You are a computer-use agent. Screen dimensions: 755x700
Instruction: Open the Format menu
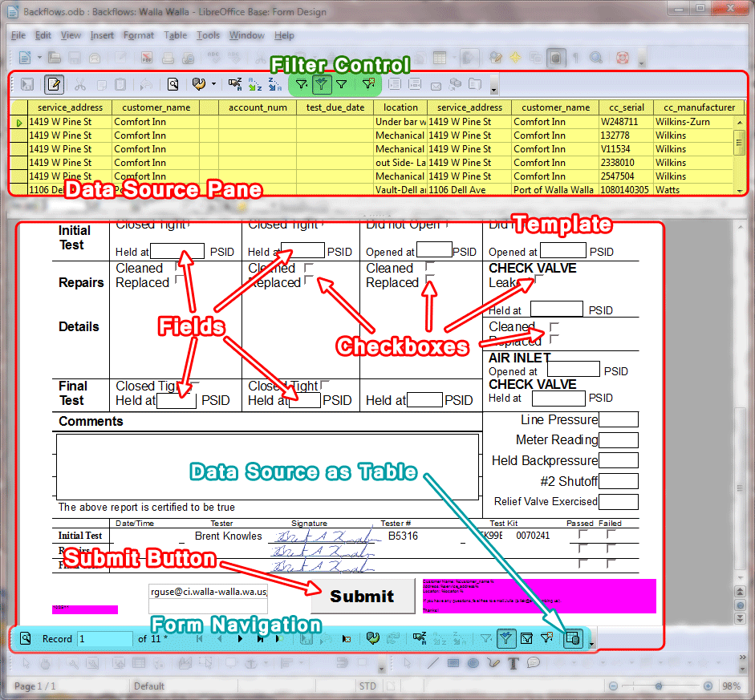pyautogui.click(x=138, y=35)
